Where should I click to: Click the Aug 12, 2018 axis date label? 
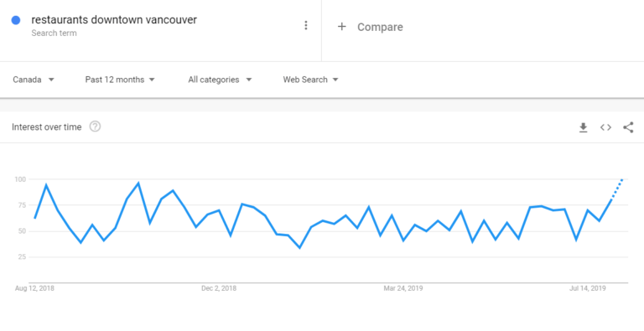point(34,288)
